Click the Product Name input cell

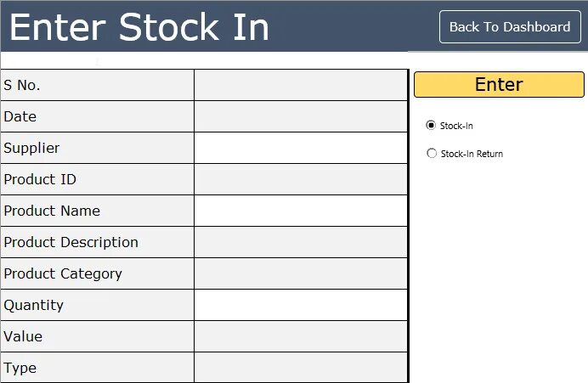click(301, 211)
